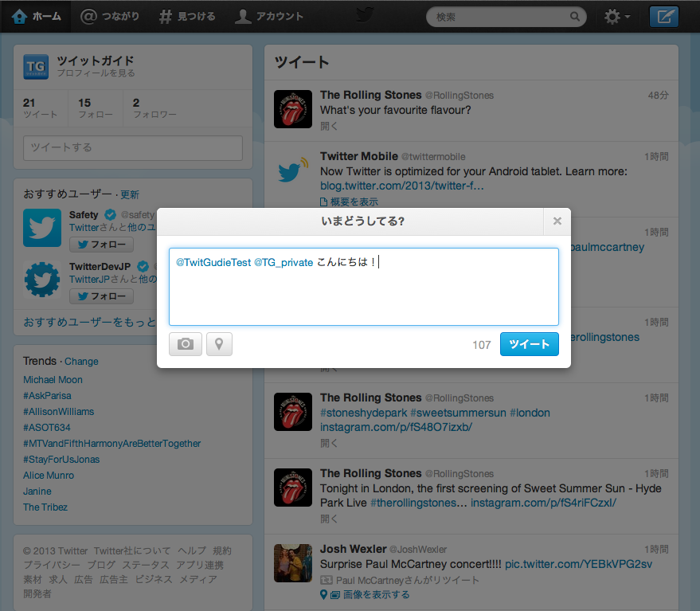Open プロフィールを見る link
Viewport: 700px width, 611px height.
point(96,73)
